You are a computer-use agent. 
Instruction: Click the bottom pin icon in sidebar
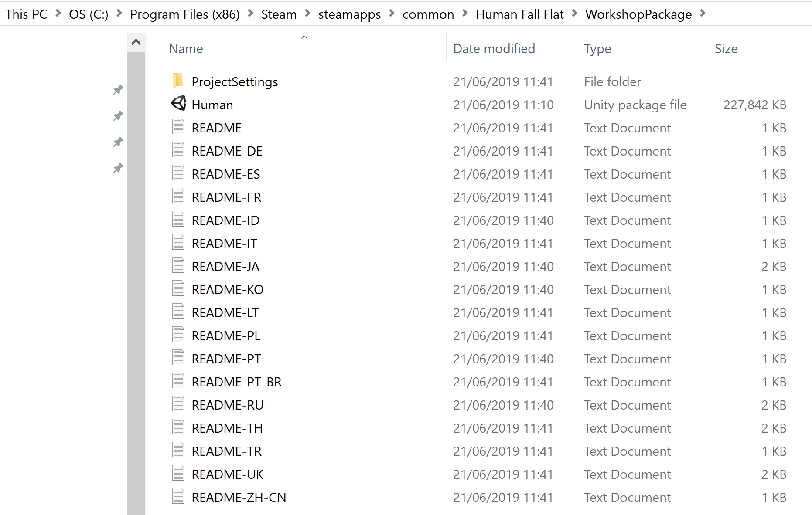[118, 168]
